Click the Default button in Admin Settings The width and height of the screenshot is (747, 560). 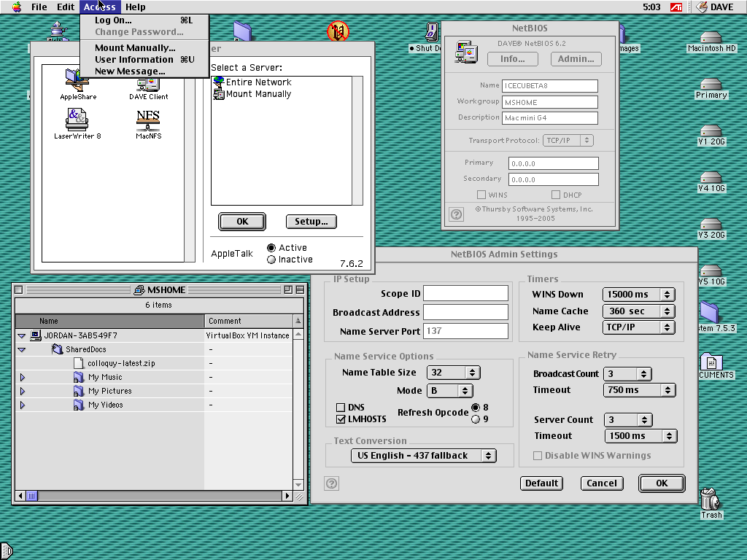(541, 483)
